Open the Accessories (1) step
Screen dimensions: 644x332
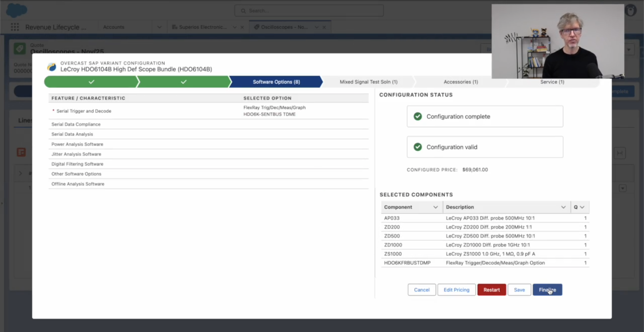[460, 82]
